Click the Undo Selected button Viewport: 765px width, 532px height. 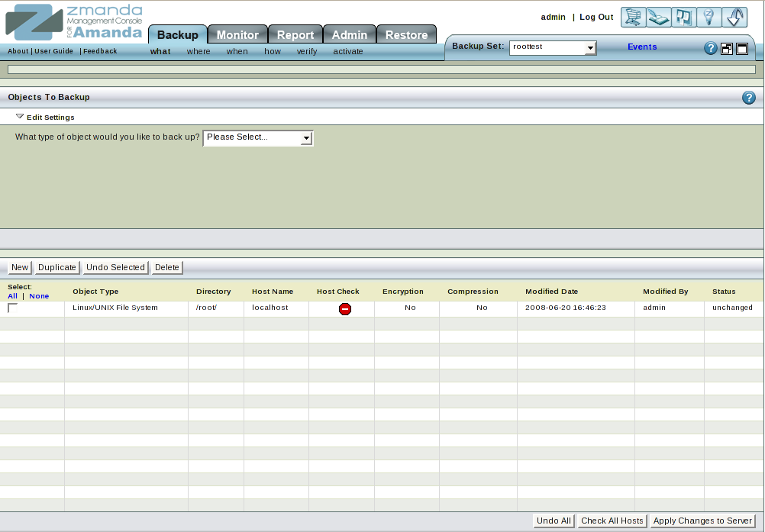click(x=115, y=267)
